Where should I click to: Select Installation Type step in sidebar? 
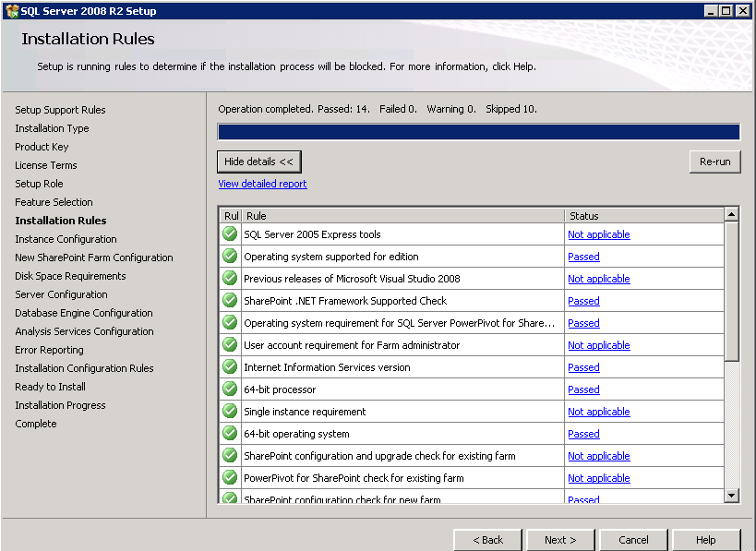[52, 128]
